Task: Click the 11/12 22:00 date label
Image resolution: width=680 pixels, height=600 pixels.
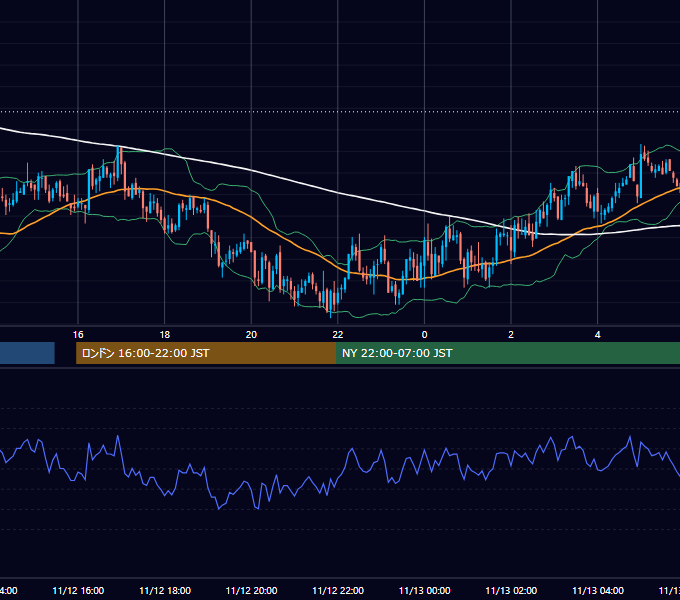Action: 338,590
